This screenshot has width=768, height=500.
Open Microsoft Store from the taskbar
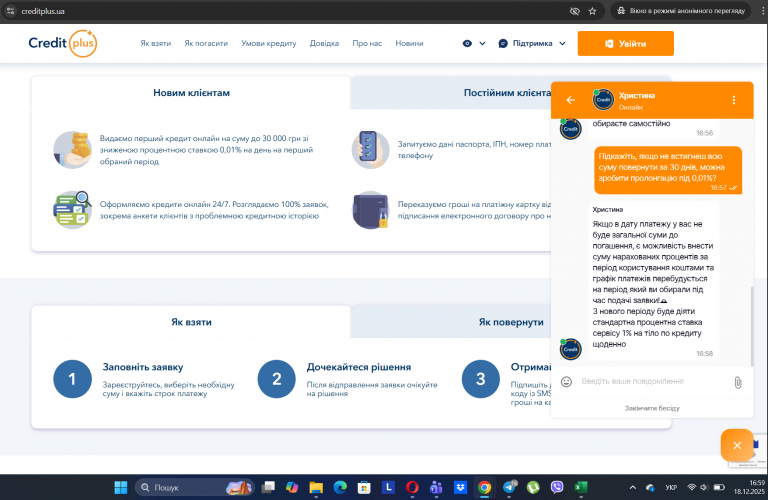click(364, 487)
